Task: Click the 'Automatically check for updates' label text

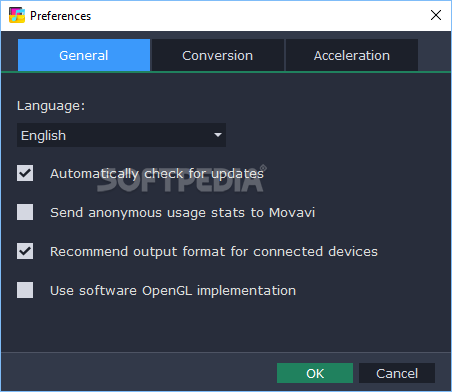Action: [157, 174]
